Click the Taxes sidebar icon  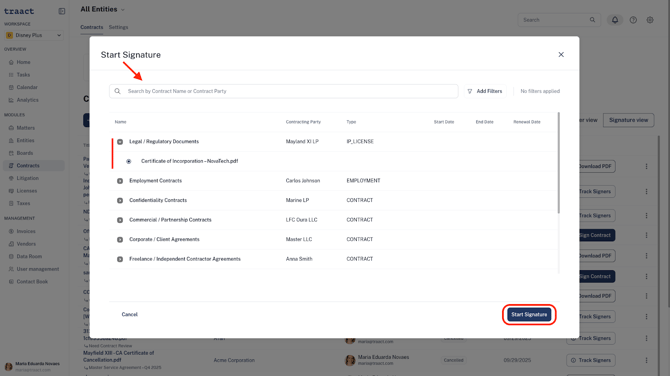click(11, 203)
